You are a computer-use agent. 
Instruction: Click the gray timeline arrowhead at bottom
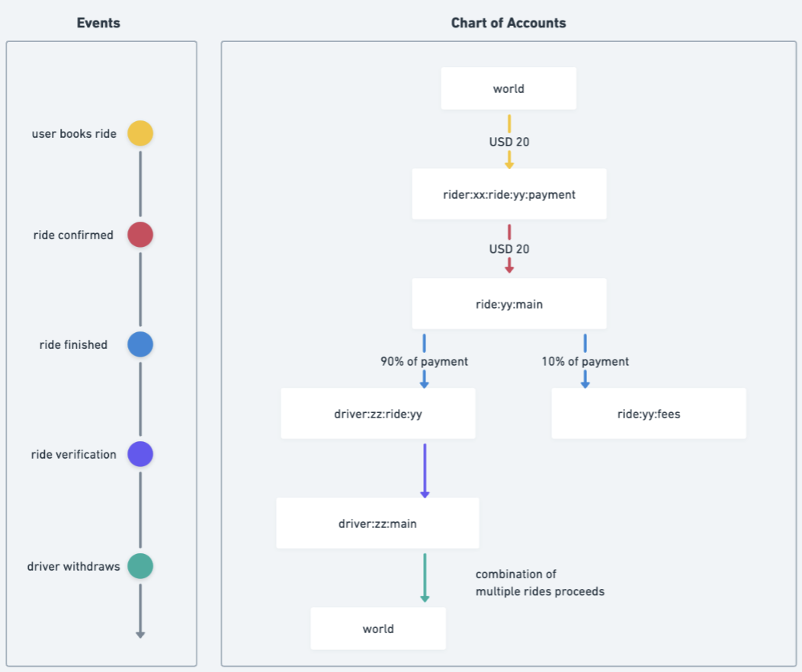pos(140,632)
